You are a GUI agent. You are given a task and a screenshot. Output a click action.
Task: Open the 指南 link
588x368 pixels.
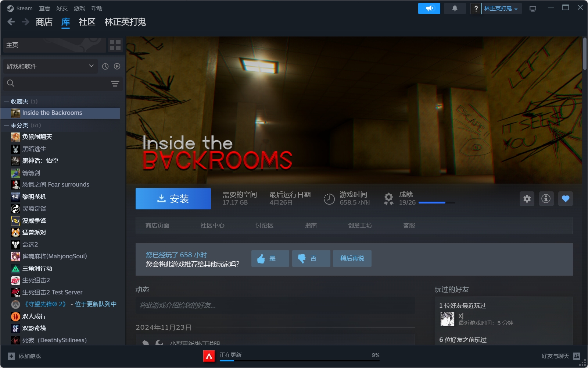click(x=311, y=225)
